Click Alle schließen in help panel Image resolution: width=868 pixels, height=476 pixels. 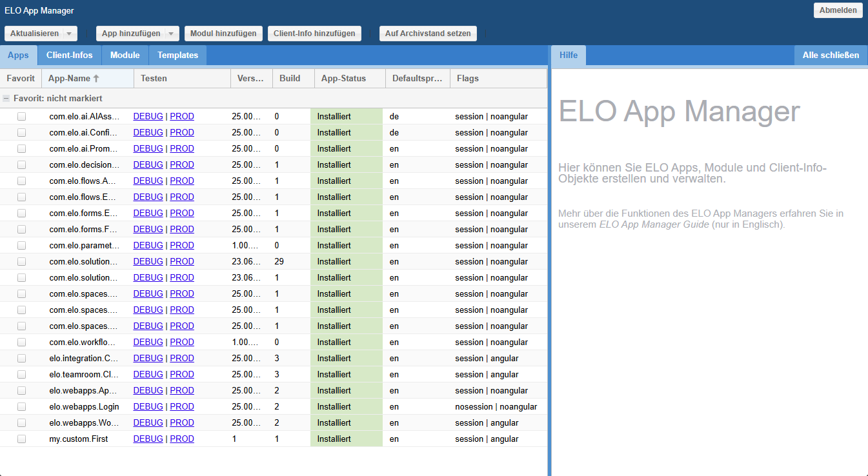(x=831, y=55)
